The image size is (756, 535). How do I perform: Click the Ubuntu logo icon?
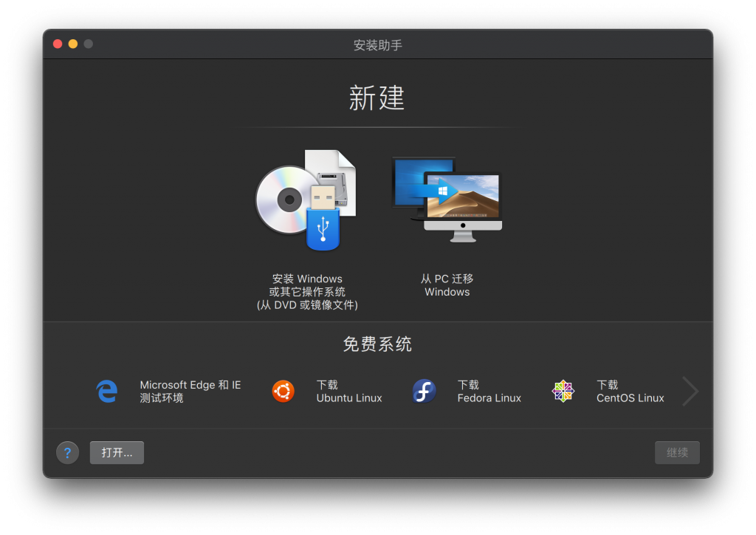tap(283, 391)
